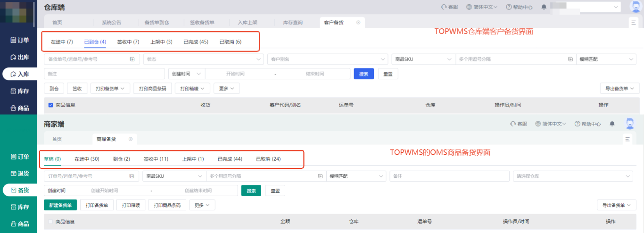This screenshot has height=233, width=644.
Task: Toggle select-all checkbox in warehouse table header
Action: tap(51, 105)
